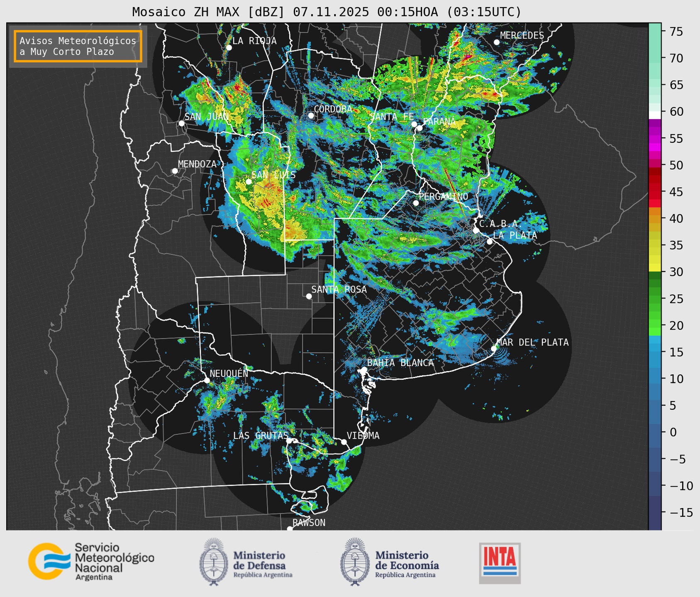The height and width of the screenshot is (597, 700).
Task: Click the LAS GRUTAS city marker dot
Action: pyautogui.click(x=289, y=441)
